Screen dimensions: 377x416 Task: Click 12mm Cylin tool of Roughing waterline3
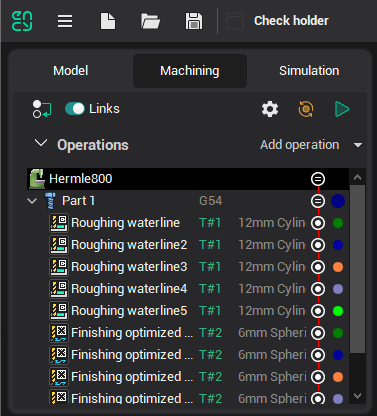click(x=272, y=267)
